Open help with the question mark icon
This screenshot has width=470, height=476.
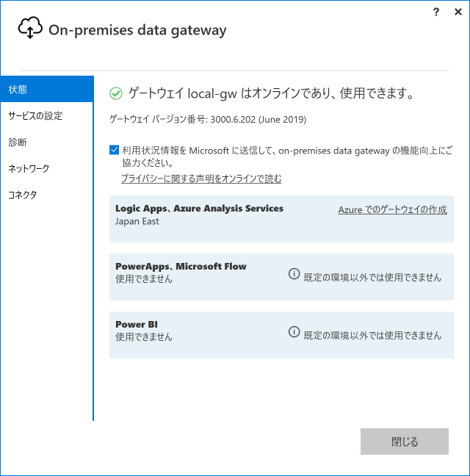point(436,12)
